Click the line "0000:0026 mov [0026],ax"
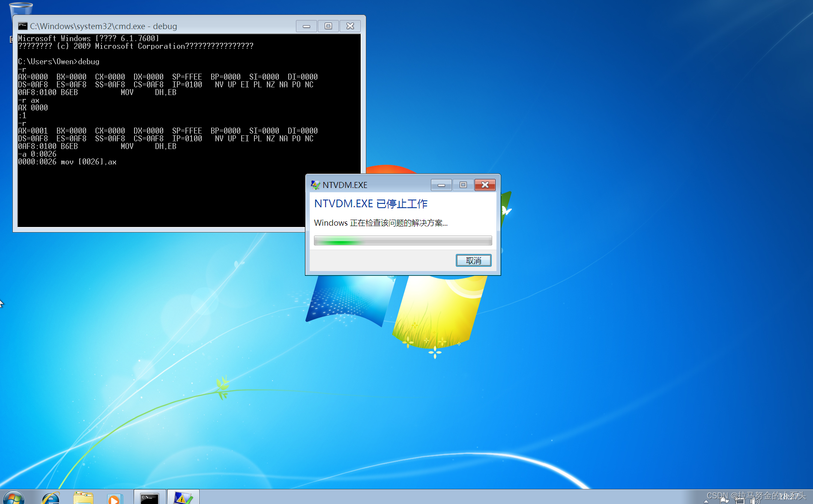The image size is (813, 504). point(67,162)
